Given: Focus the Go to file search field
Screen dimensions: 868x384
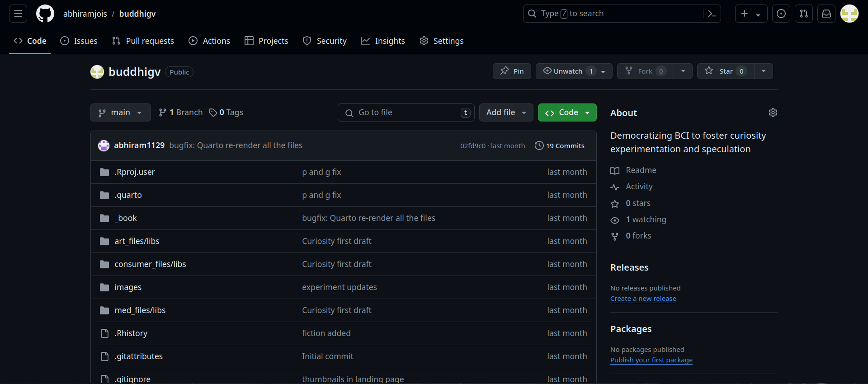Looking at the screenshot, I should 406,112.
